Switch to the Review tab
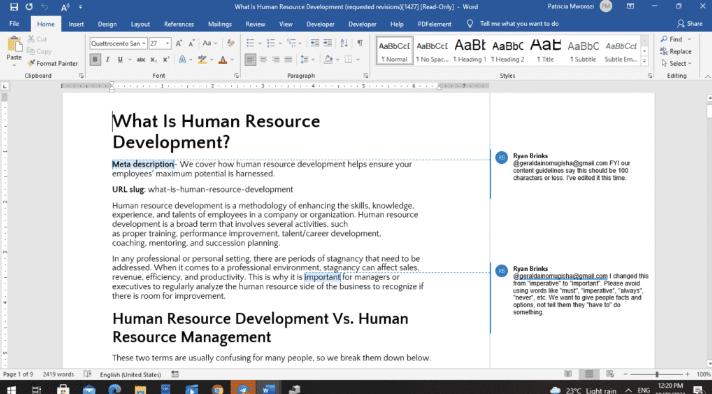The image size is (712, 394). [x=255, y=25]
